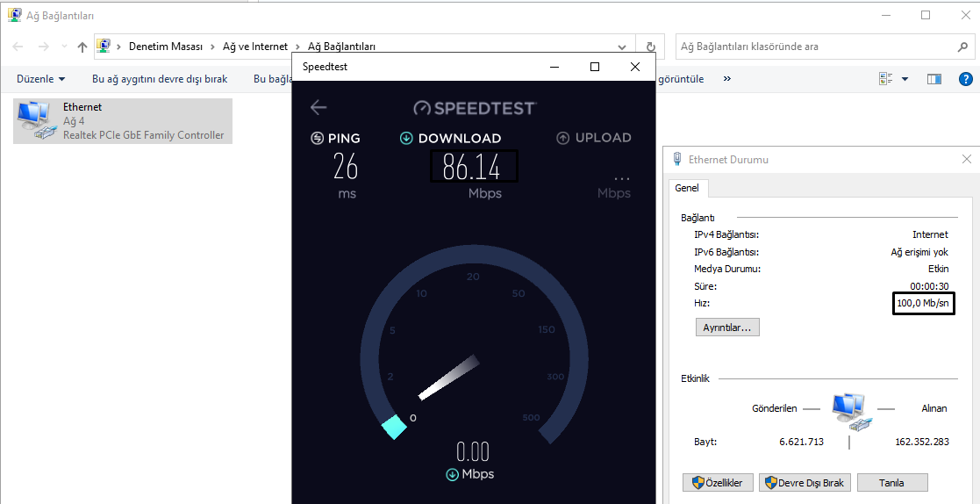Click the small download icon below gauge

click(x=452, y=475)
